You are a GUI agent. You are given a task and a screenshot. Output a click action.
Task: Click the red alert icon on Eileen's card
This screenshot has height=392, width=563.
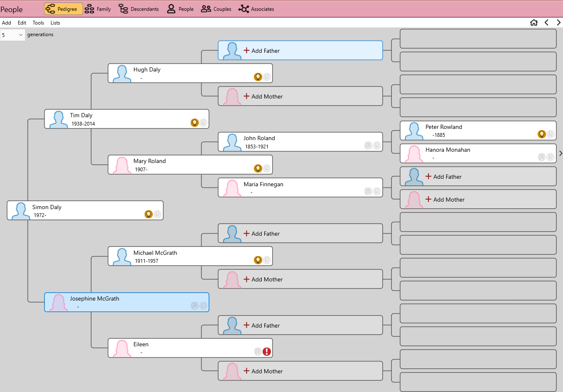point(267,351)
